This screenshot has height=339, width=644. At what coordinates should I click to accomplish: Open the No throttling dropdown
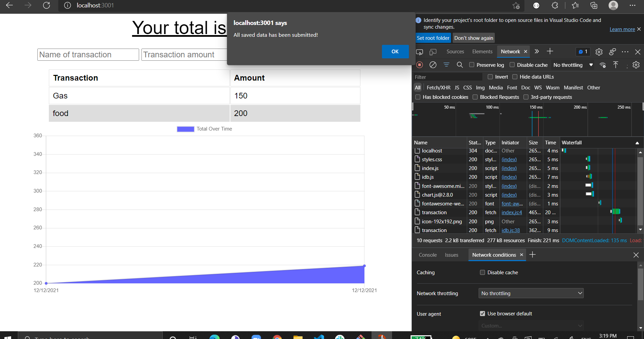click(573, 65)
